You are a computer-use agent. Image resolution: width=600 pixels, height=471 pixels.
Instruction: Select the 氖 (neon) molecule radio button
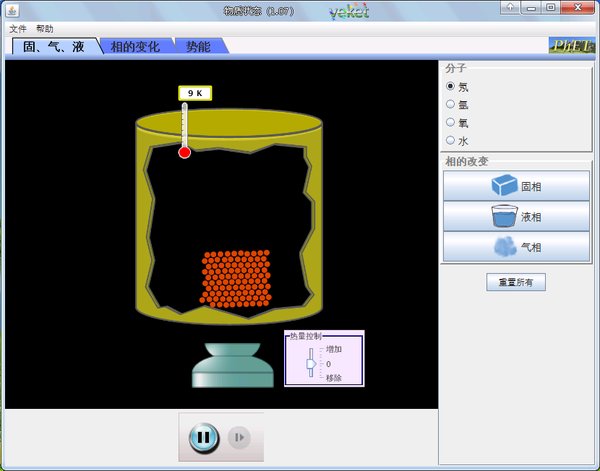[450, 86]
